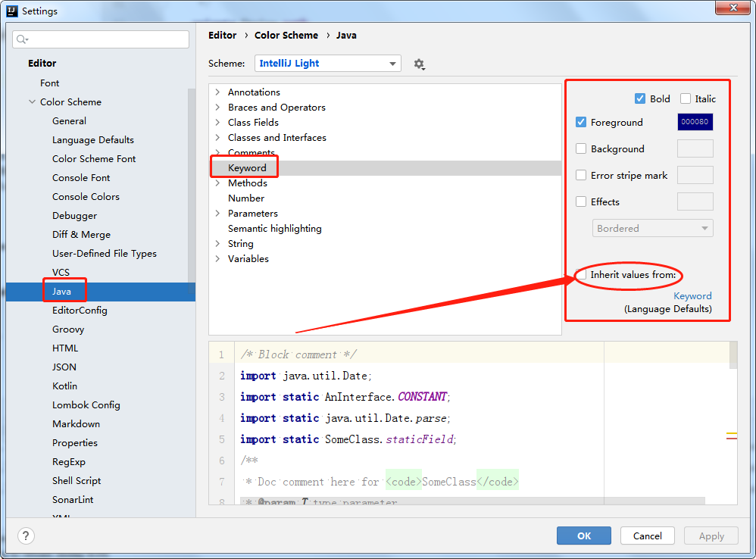
Task: Click the preview editor vertical scrollbar
Action: (x=733, y=356)
